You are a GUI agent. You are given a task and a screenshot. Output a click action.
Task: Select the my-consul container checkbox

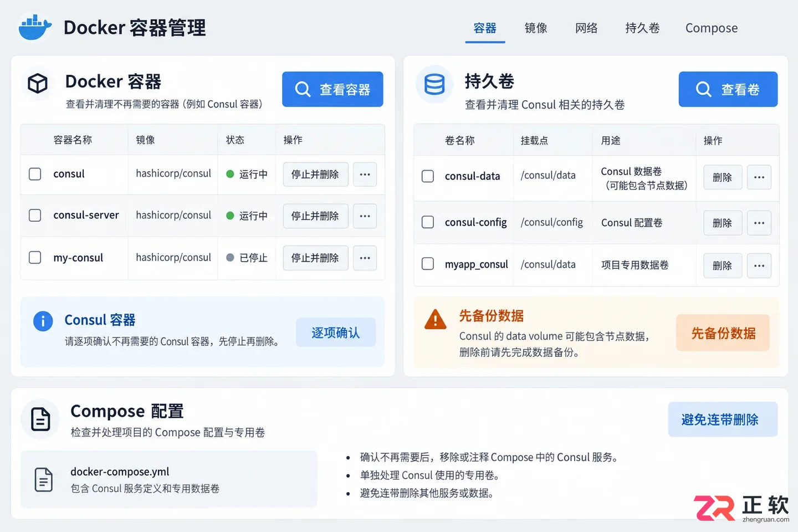[35, 258]
